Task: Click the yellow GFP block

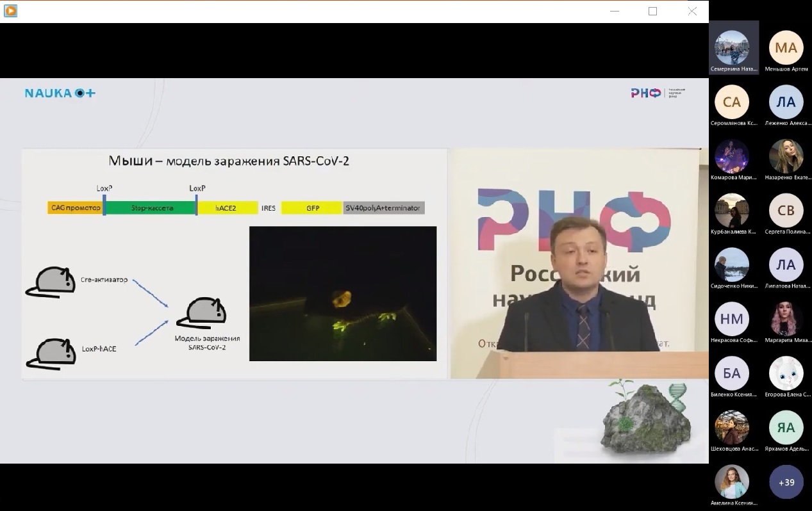Action: click(x=313, y=208)
